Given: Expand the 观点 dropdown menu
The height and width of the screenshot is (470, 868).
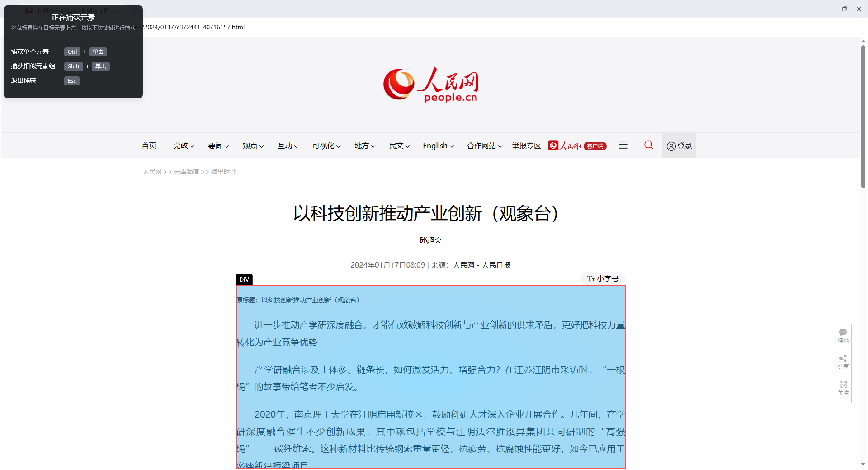Looking at the screenshot, I should 253,146.
